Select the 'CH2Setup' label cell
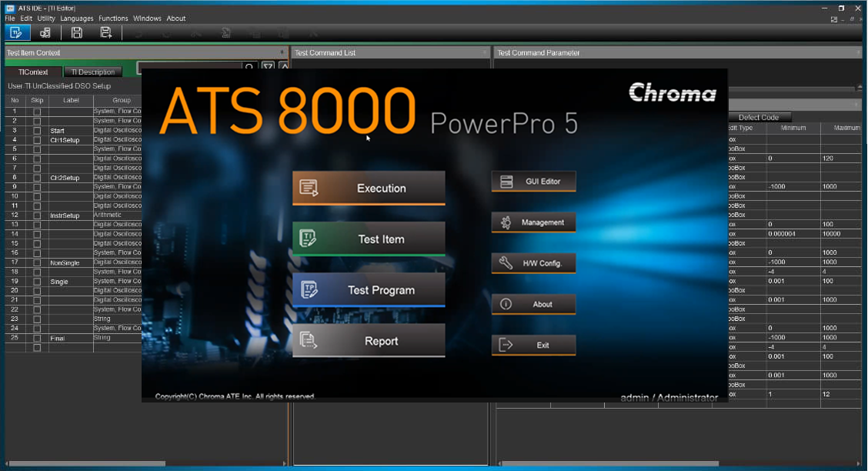Viewport: 868px width, 471px height. [71, 178]
